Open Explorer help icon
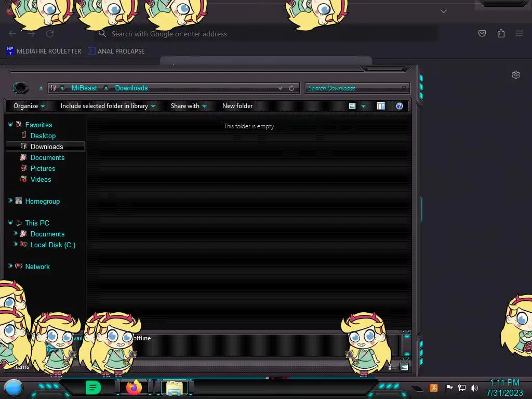This screenshot has width=532, height=399. pyautogui.click(x=400, y=106)
